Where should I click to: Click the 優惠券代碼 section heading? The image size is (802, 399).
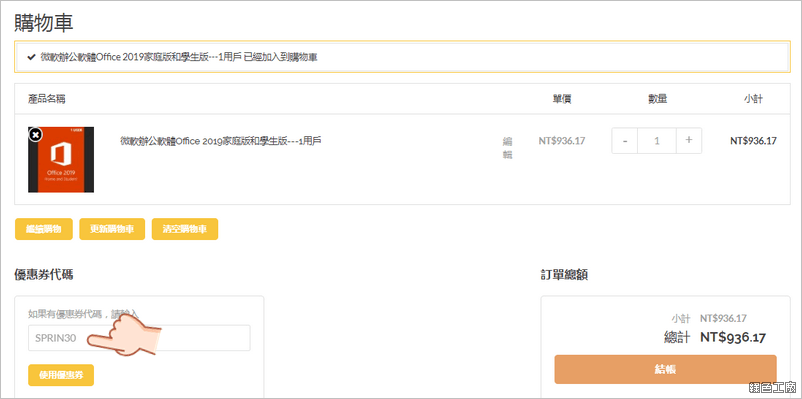click(x=43, y=275)
